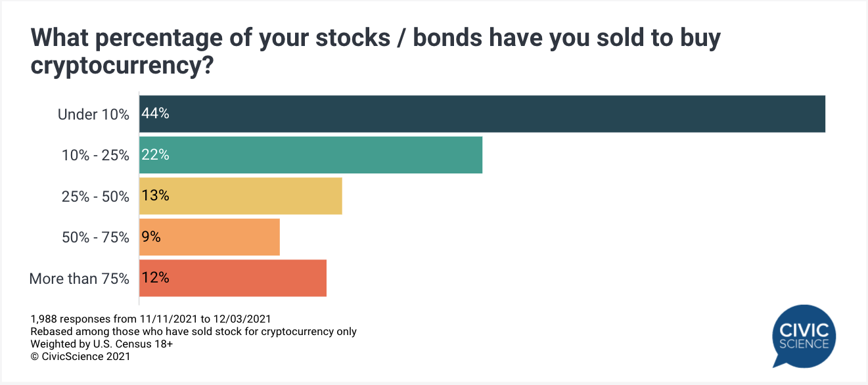This screenshot has height=385, width=868.
Task: Click the 12% value label
Action: tap(156, 278)
